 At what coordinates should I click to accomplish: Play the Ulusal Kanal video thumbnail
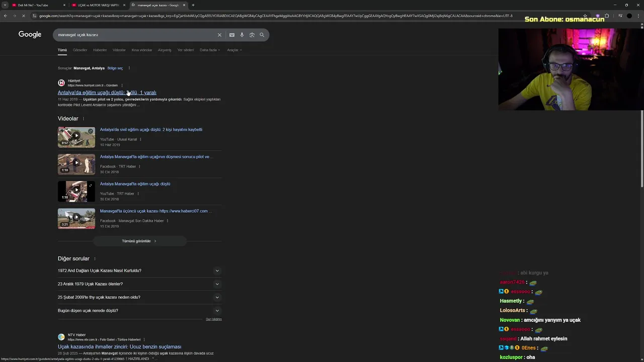(76, 137)
